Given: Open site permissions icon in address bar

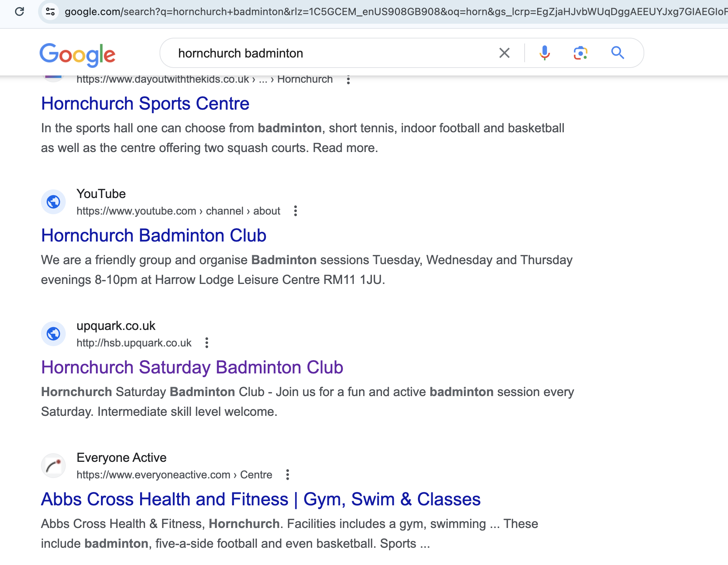Looking at the screenshot, I should point(50,12).
